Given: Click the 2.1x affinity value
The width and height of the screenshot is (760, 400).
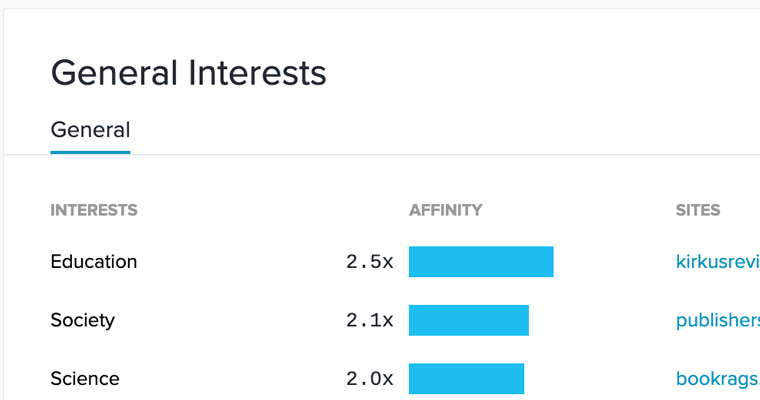Looking at the screenshot, I should (x=370, y=321).
